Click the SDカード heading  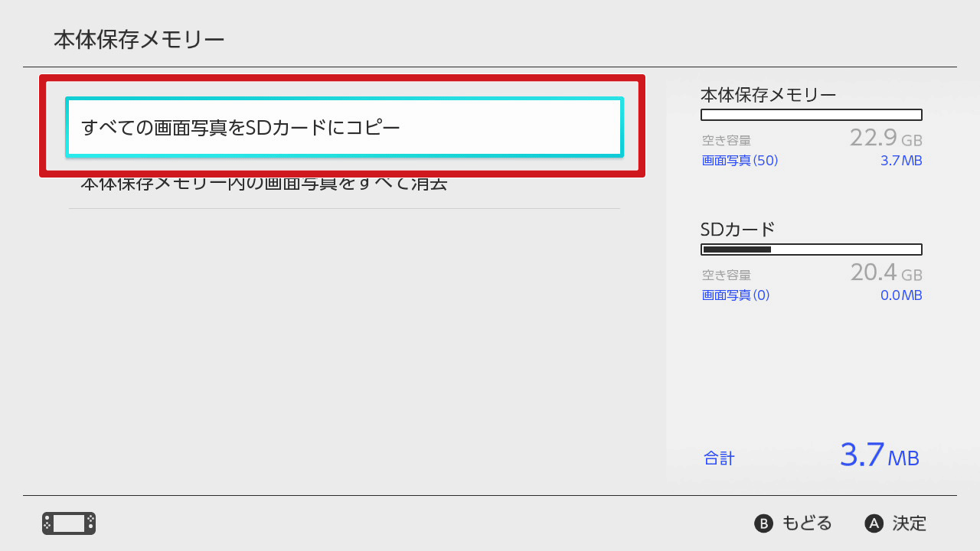click(737, 230)
